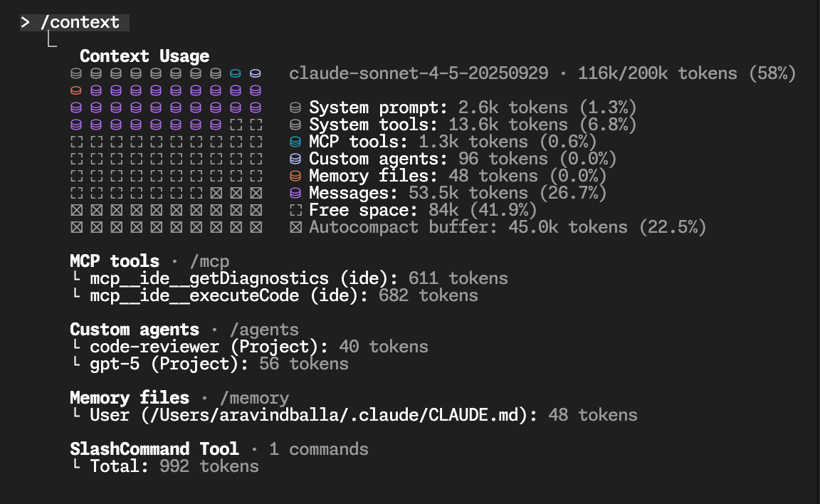The height and width of the screenshot is (504, 820).
Task: Click the 116k/200k tokens (58%) summary
Action: coord(687,73)
